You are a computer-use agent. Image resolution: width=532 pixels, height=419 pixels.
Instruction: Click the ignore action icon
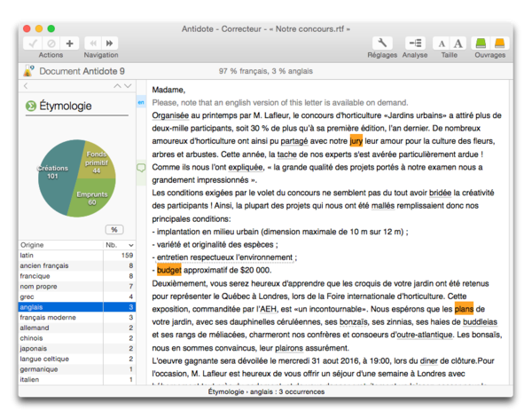click(x=51, y=43)
